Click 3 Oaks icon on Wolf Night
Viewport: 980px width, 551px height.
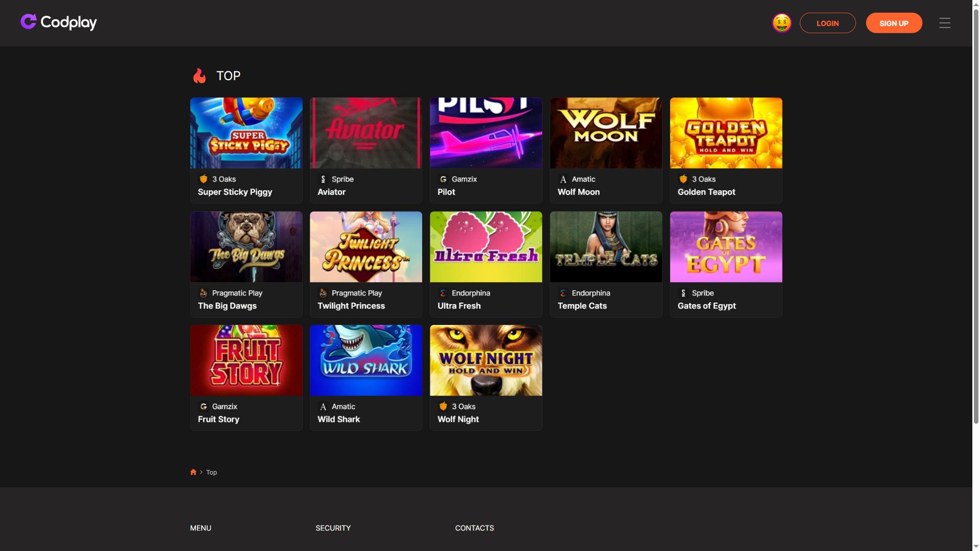point(443,407)
